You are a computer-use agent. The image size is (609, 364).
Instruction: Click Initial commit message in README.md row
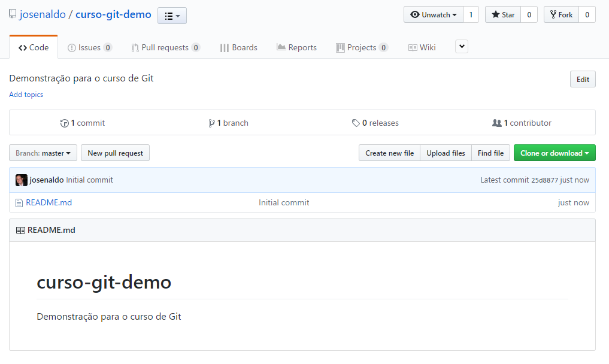(x=284, y=202)
